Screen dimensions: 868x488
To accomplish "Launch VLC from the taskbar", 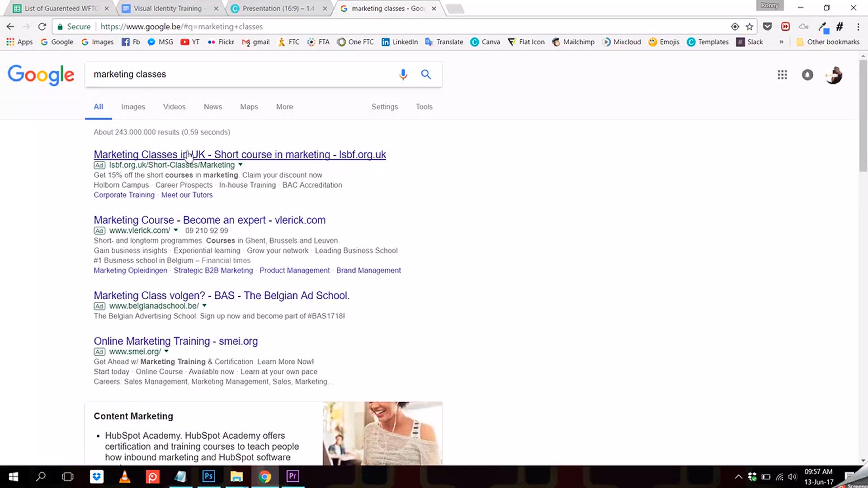I will click(124, 476).
